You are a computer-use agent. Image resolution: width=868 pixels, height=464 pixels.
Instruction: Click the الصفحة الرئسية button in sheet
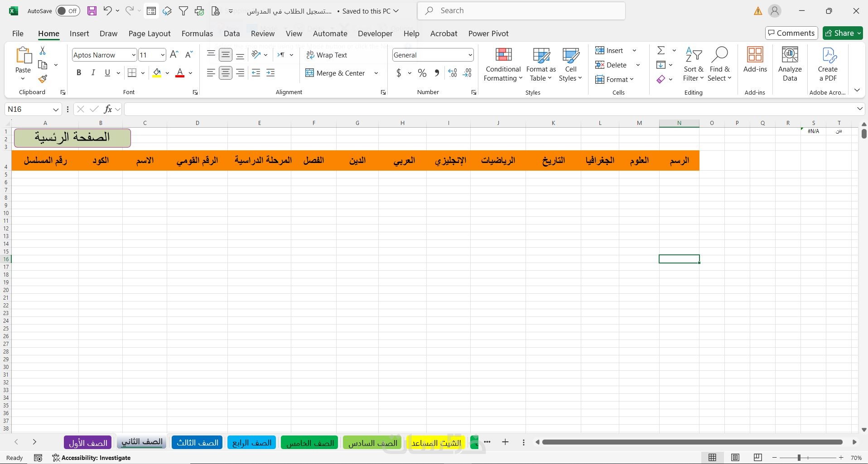tap(72, 138)
